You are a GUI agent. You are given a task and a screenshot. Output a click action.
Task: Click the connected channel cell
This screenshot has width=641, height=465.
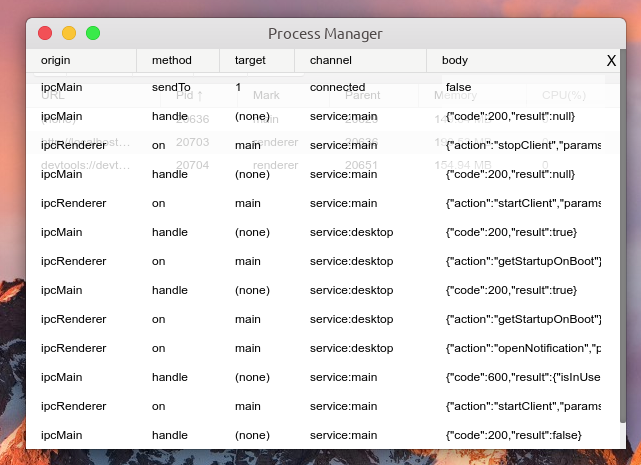click(x=337, y=88)
